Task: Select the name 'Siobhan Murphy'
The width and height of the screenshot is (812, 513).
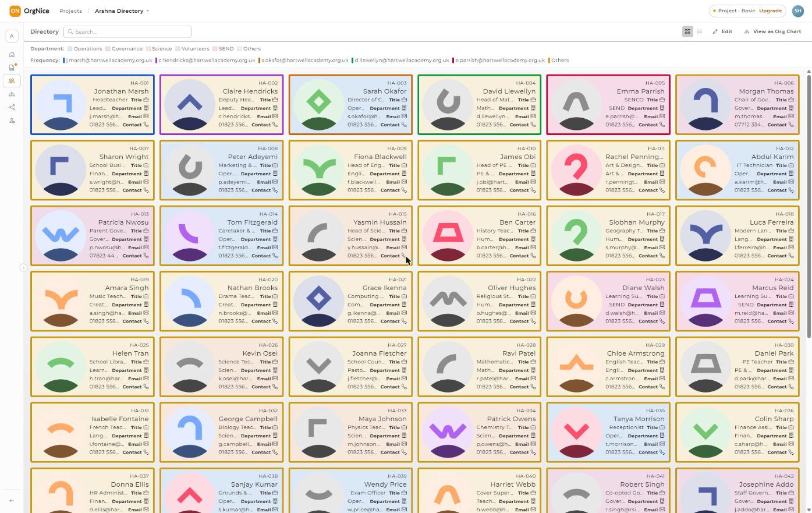Action: [637, 222]
